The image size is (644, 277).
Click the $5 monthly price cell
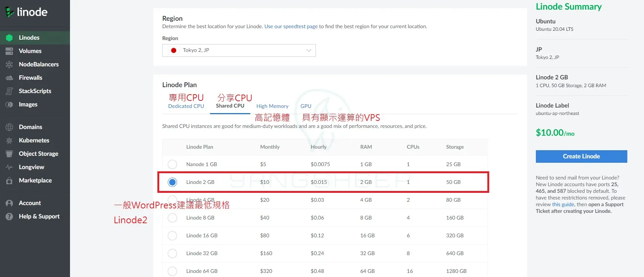[263, 164]
